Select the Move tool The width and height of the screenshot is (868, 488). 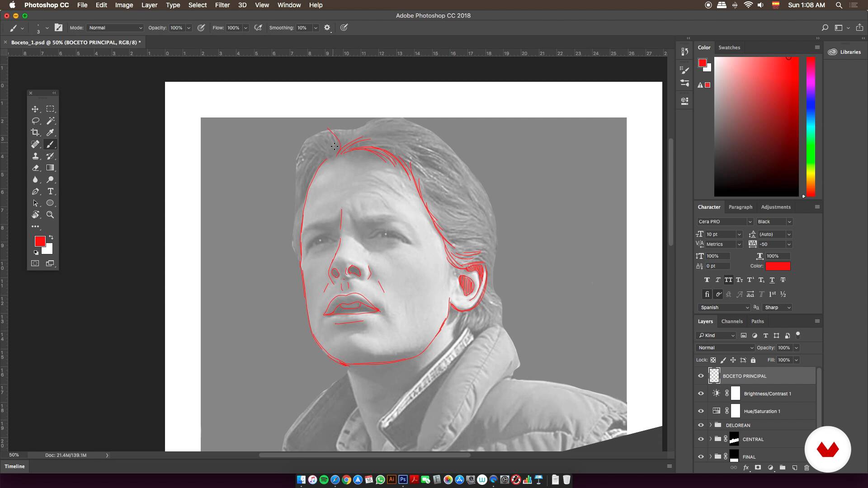35,109
